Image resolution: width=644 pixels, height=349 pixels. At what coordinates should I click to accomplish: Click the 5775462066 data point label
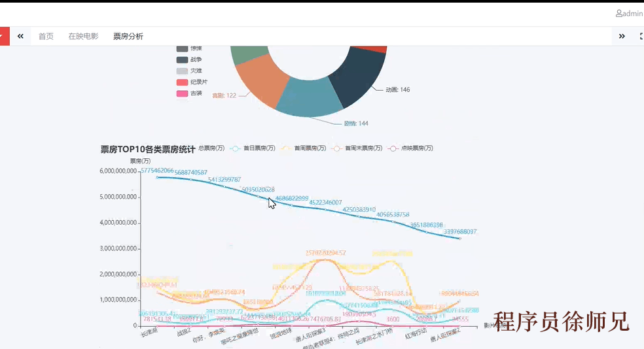(x=157, y=170)
